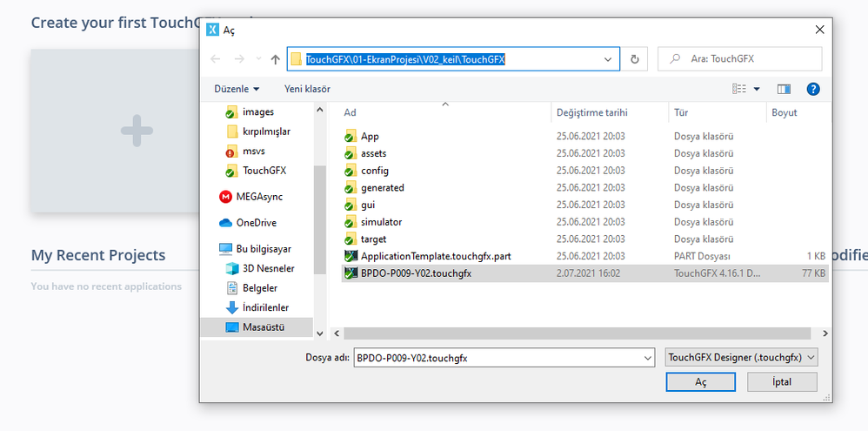868x431 pixels.
Task: Select Masaüstü in navigation pane
Action: (257, 327)
